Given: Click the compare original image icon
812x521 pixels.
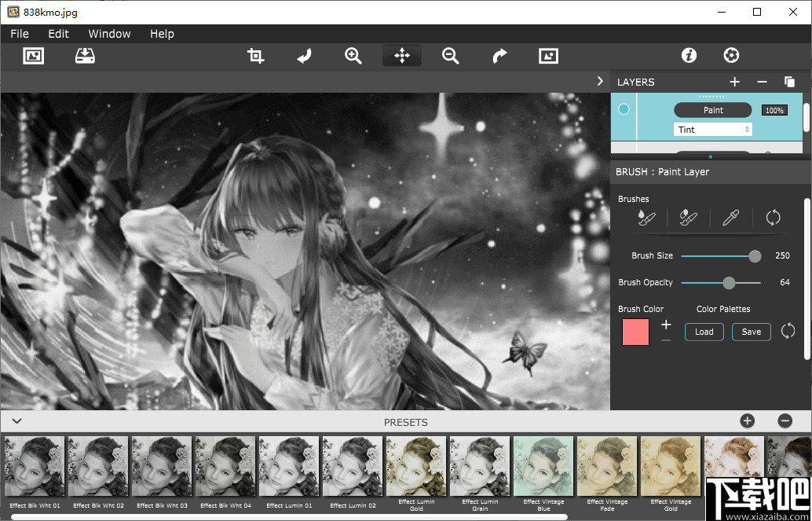Looking at the screenshot, I should click(x=548, y=56).
